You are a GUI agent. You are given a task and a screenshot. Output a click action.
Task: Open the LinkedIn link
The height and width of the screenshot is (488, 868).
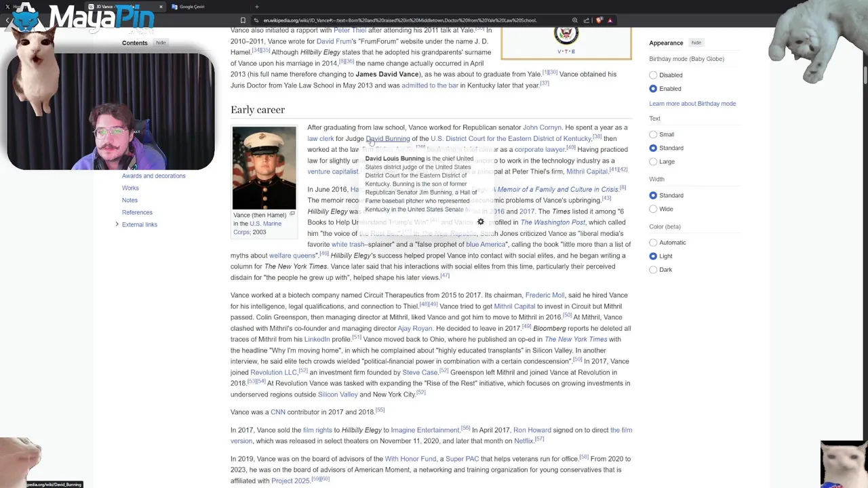coord(317,340)
